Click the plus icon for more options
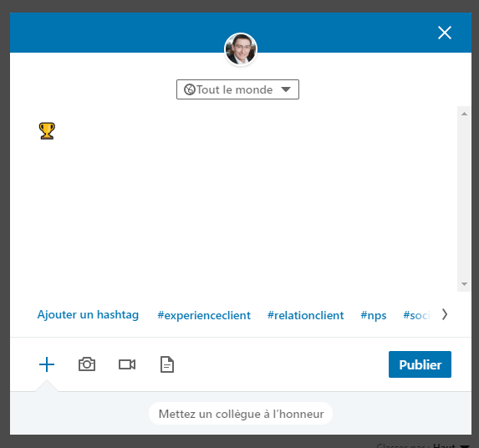The width and height of the screenshot is (479, 448). pos(47,364)
